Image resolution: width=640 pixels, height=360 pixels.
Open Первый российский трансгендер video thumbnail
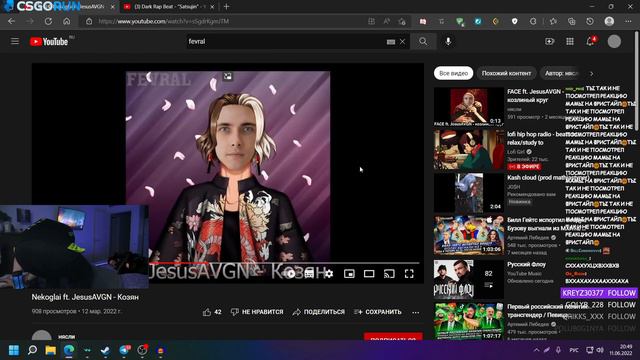tap(469, 322)
